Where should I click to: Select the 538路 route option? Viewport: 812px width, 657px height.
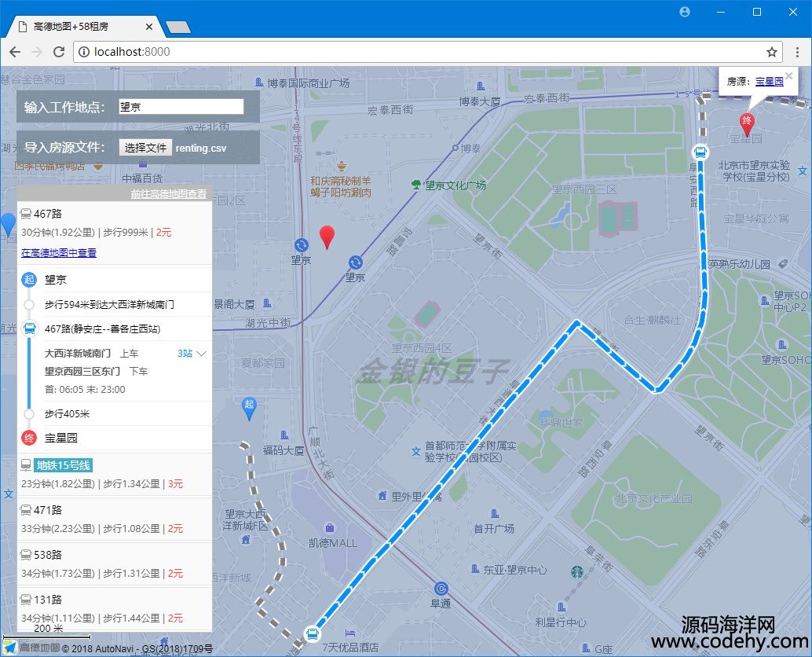(x=115, y=563)
